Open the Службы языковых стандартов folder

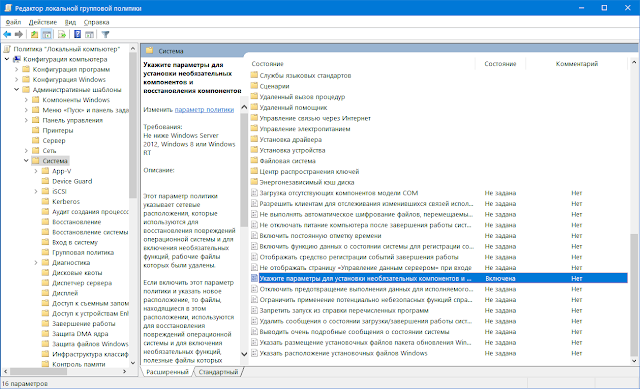point(305,76)
